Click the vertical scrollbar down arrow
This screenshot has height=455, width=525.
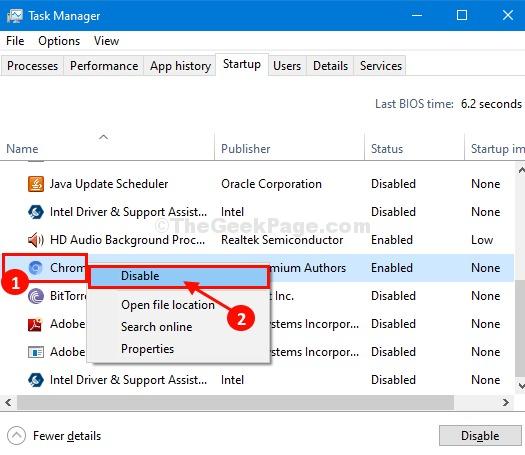[x=521, y=386]
